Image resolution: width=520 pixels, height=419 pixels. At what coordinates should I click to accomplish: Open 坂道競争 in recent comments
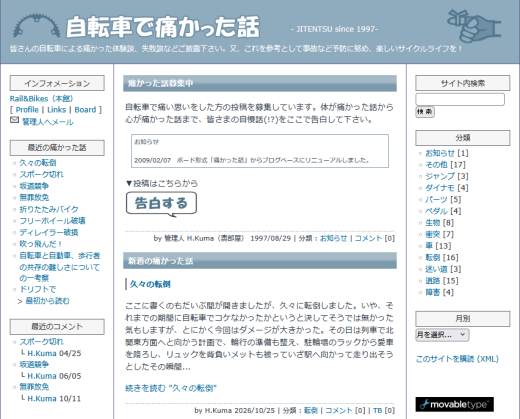[34, 364]
